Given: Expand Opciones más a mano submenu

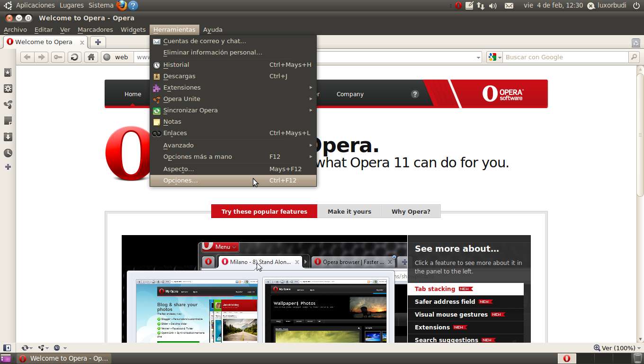Looking at the screenshot, I should pos(233,156).
